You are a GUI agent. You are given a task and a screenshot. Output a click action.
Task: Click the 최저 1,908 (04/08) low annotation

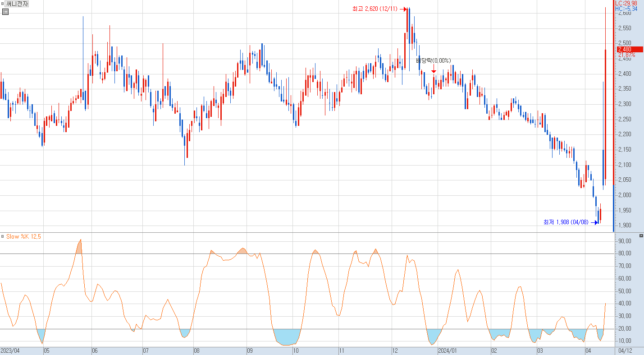(566, 222)
